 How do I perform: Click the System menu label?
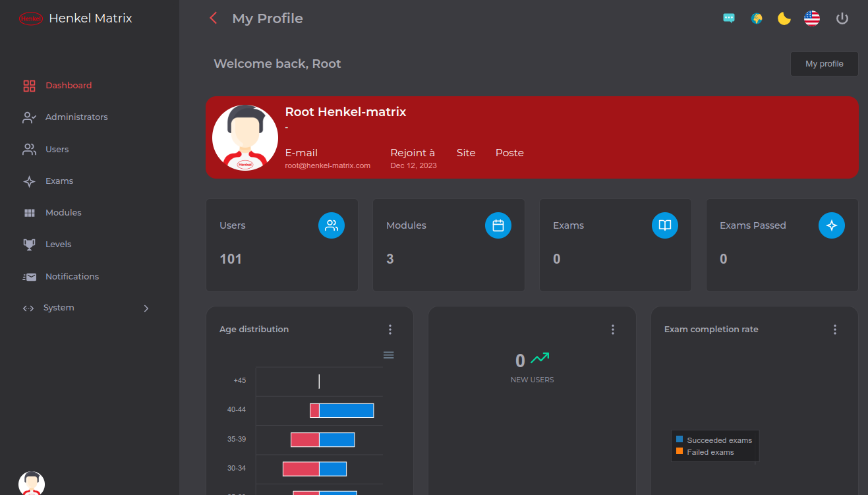(x=59, y=308)
